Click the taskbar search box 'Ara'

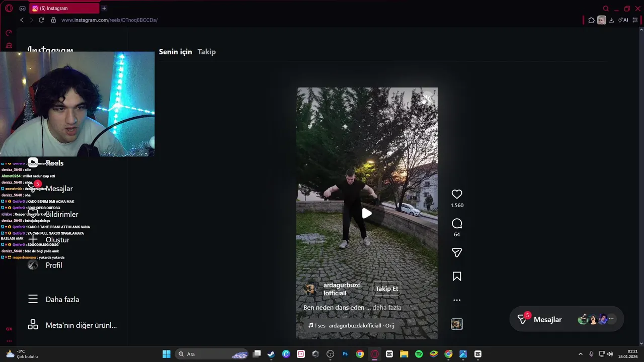point(212,354)
